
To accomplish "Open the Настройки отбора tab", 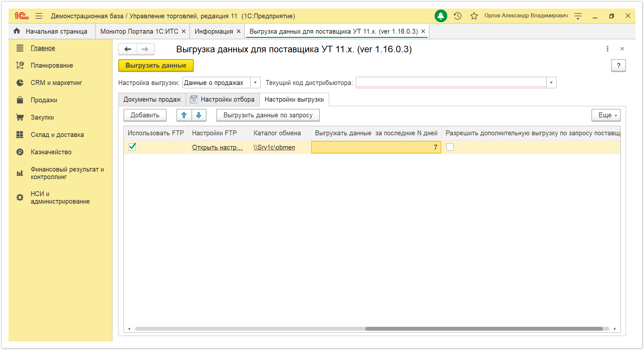I will (x=223, y=99).
